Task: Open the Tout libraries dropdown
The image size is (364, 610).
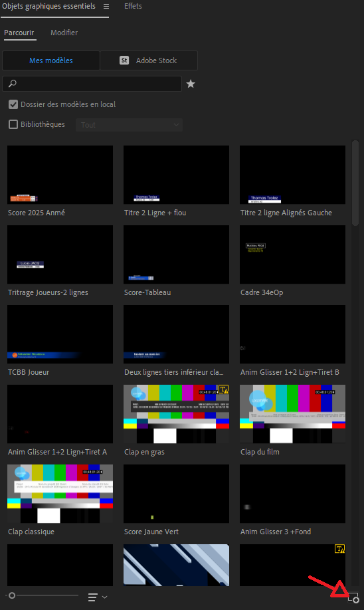Action: [129, 125]
